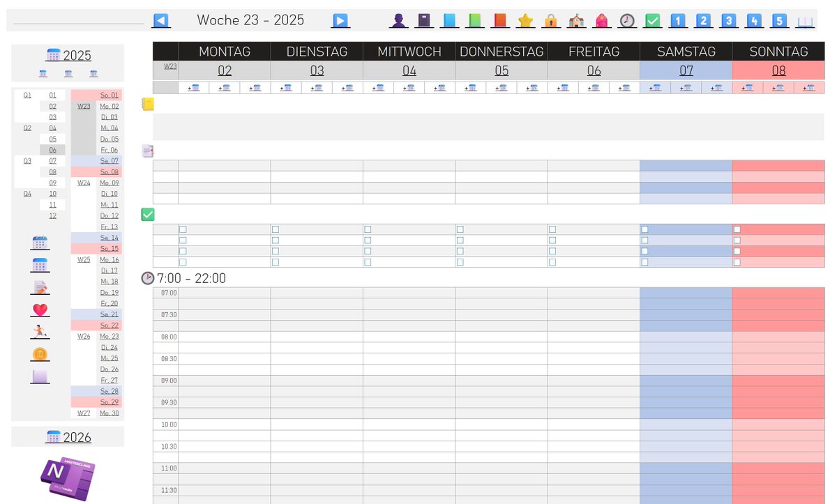This screenshot has height=504, width=837.
Task: Open date 08 under the SONNTAG header
Action: point(778,70)
